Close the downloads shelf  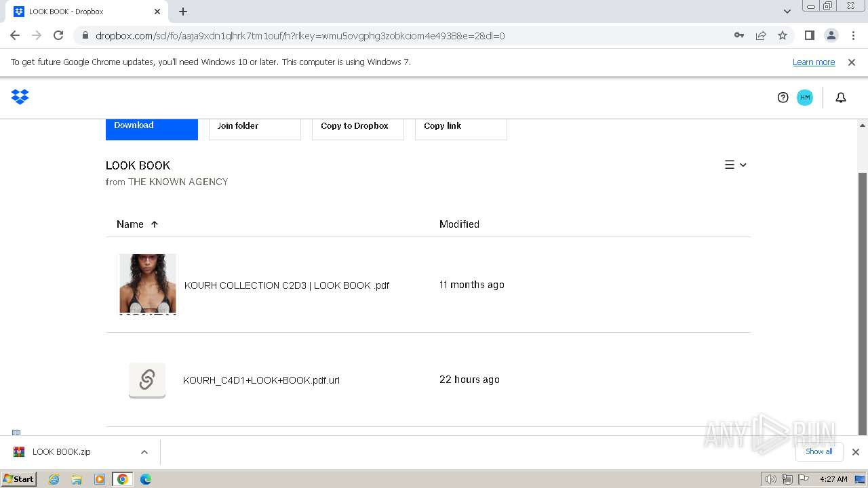[855, 452]
